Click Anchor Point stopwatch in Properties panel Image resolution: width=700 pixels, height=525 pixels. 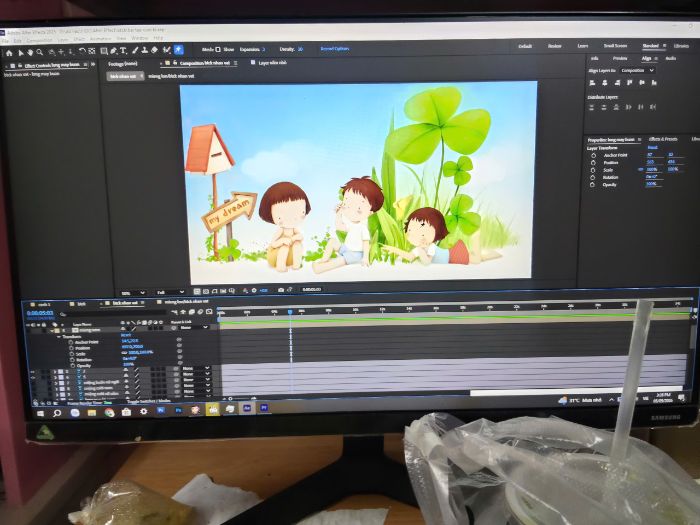point(593,155)
